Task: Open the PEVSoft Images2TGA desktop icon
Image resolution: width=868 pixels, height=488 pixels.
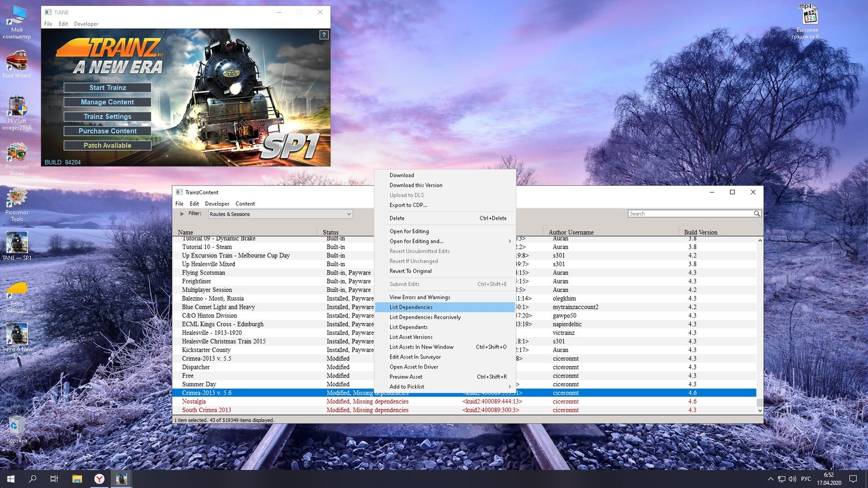Action: [17, 113]
